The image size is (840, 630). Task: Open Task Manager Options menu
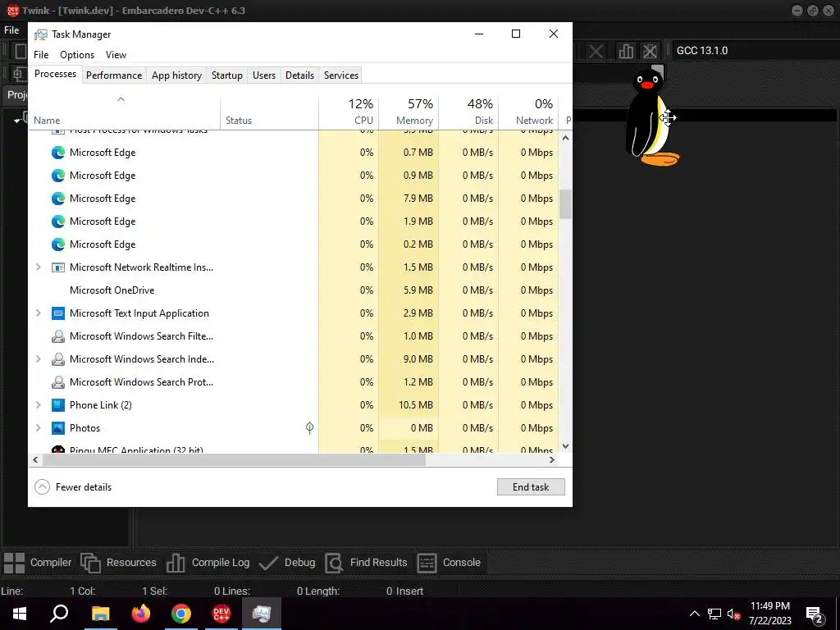click(x=77, y=55)
